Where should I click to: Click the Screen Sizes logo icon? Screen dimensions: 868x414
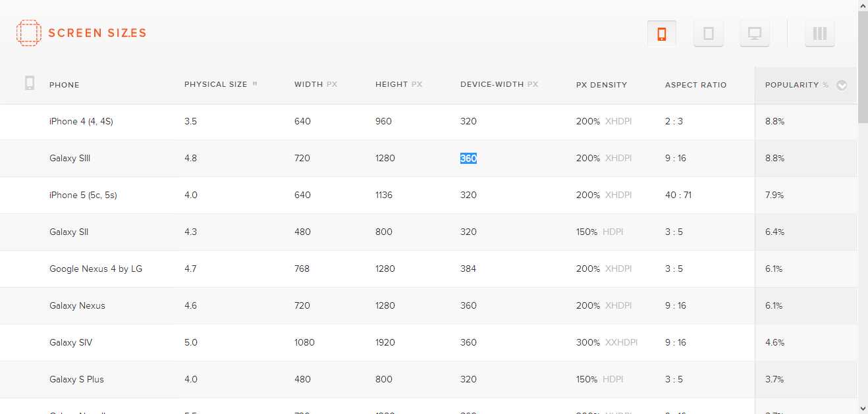[28, 33]
